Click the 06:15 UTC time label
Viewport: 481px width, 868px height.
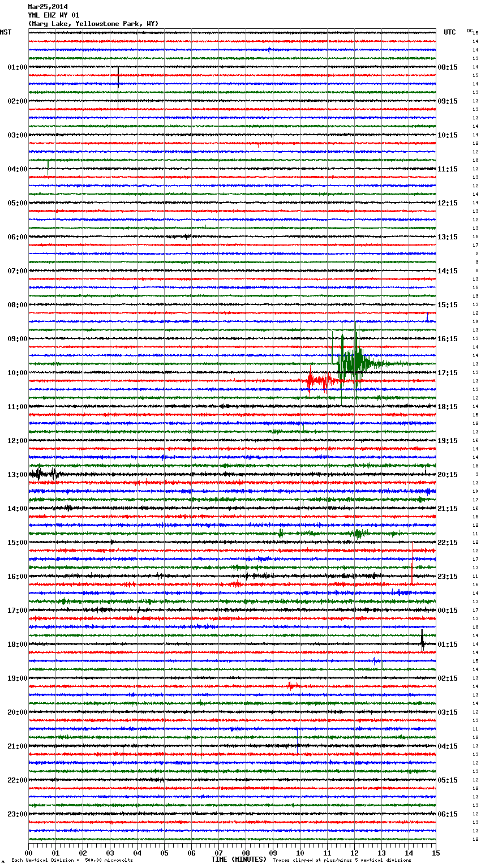tap(448, 814)
